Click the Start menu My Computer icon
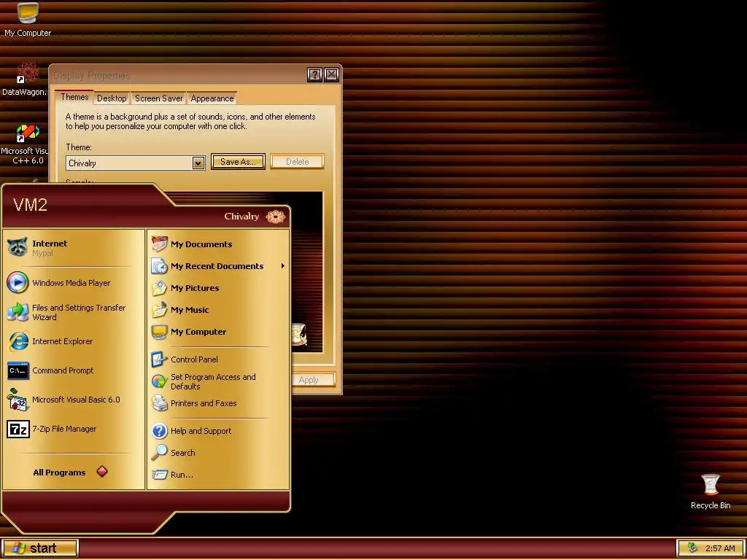747x560 pixels. tap(160, 332)
